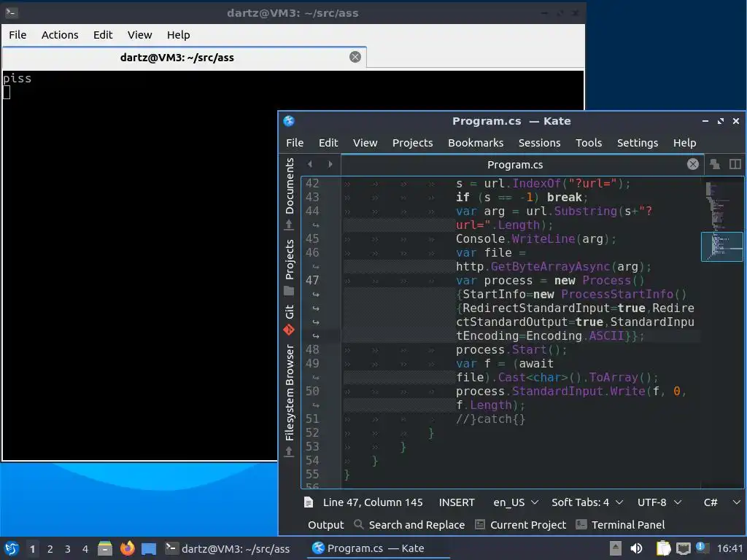The image size is (747, 560).
Task: Select the Program.cs document tab
Action: click(x=514, y=165)
